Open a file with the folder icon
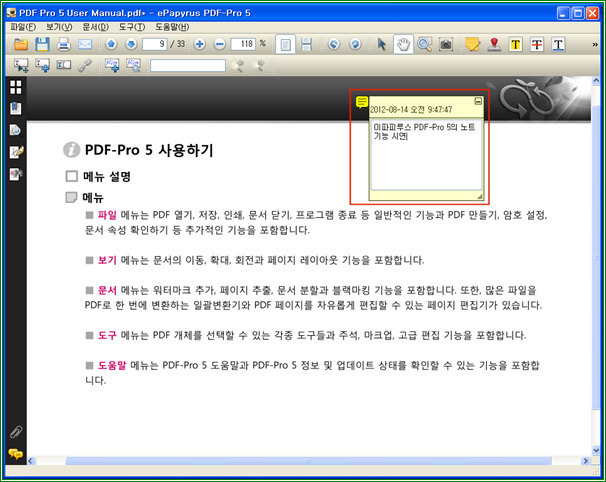Viewport: 606px width, 482px height. [21, 44]
